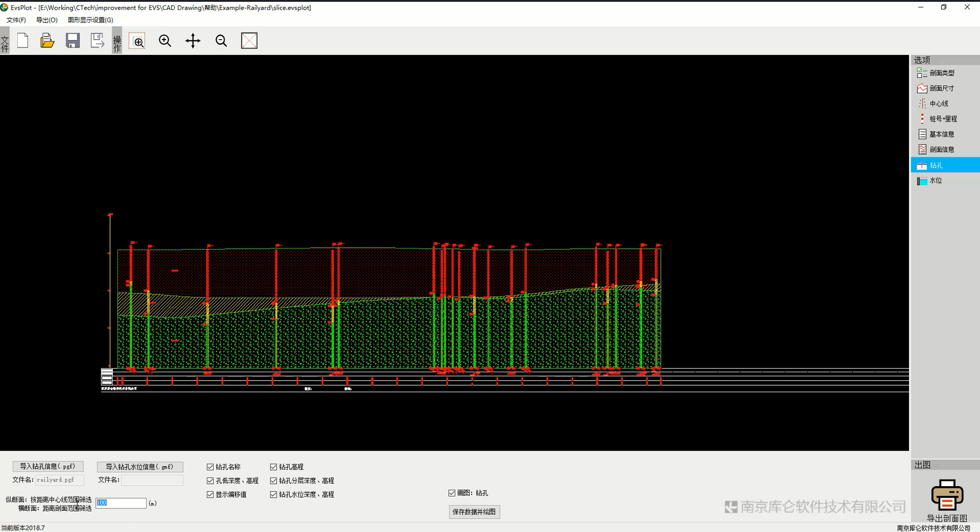Click the fit-to-extents icon with red X
980x532 pixels.
click(x=249, y=41)
